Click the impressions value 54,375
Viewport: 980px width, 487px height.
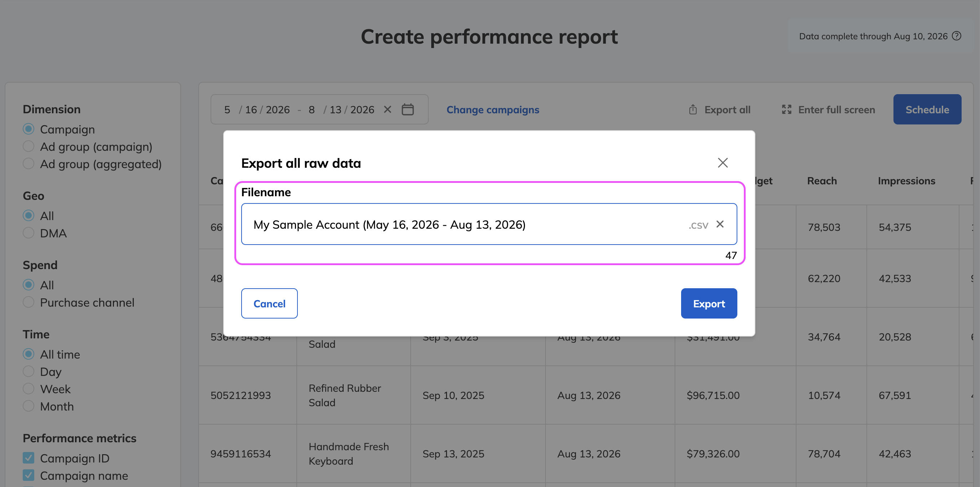coord(895,227)
